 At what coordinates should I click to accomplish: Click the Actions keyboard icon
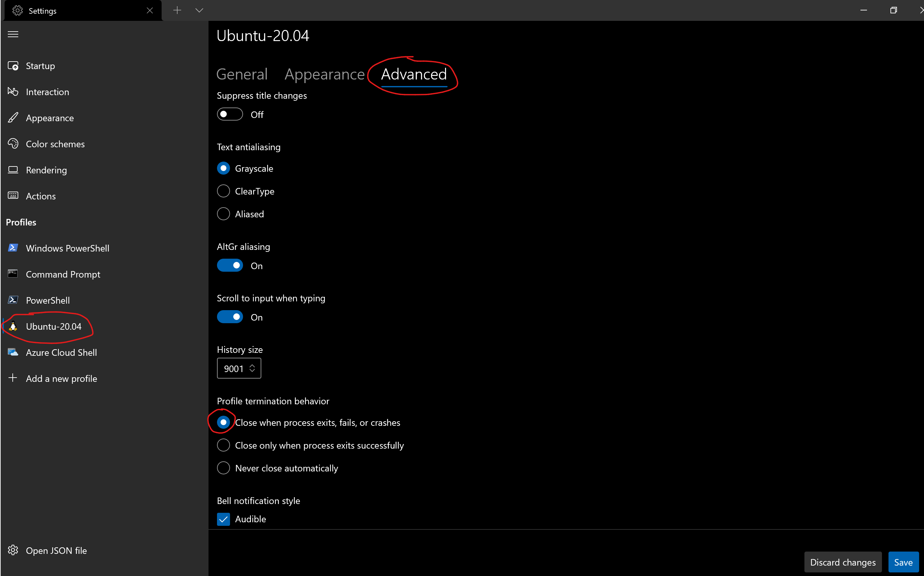point(13,196)
